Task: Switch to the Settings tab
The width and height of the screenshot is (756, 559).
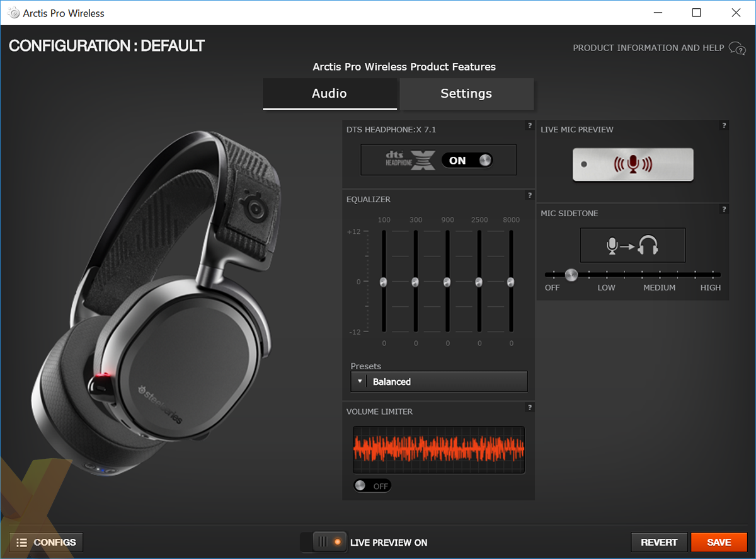Action: (x=466, y=94)
